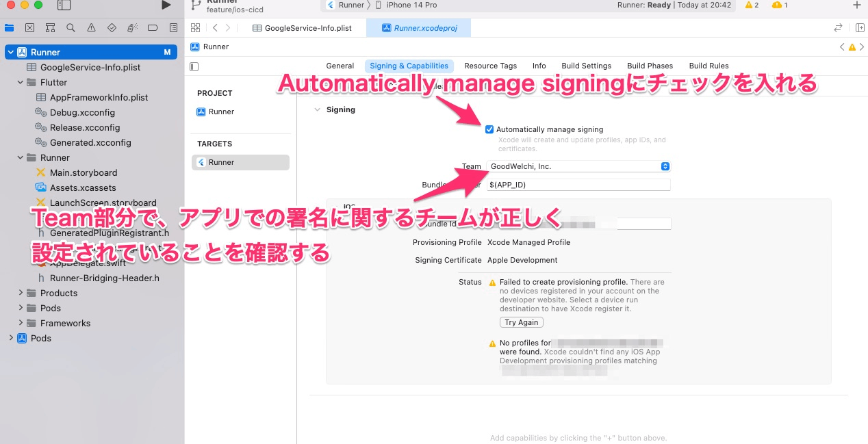Click the Bundle Identifier field $(APP_ID)
The image size is (868, 444).
click(x=579, y=185)
